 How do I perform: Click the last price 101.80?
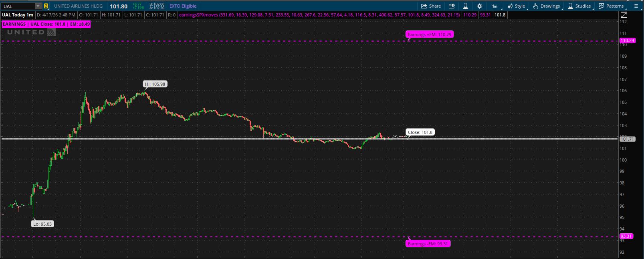point(119,6)
